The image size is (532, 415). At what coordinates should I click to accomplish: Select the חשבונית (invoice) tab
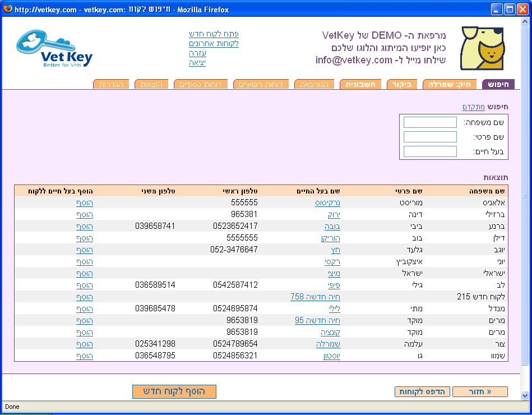pyautogui.click(x=360, y=84)
